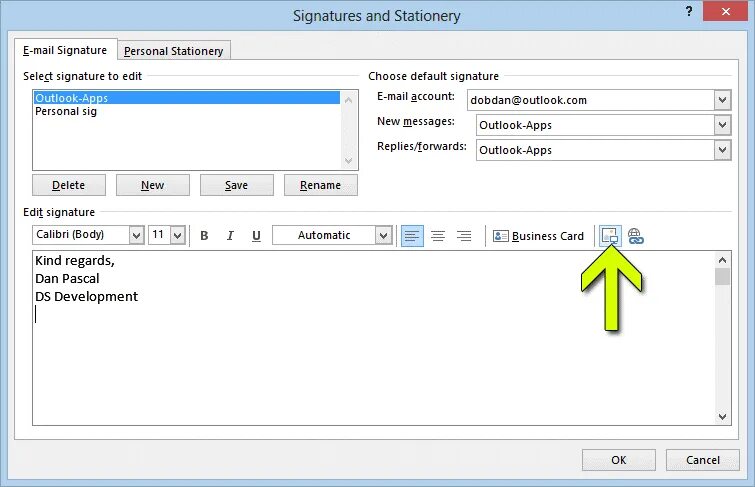Toggle Underline formatting in signature toolbar

click(x=256, y=236)
